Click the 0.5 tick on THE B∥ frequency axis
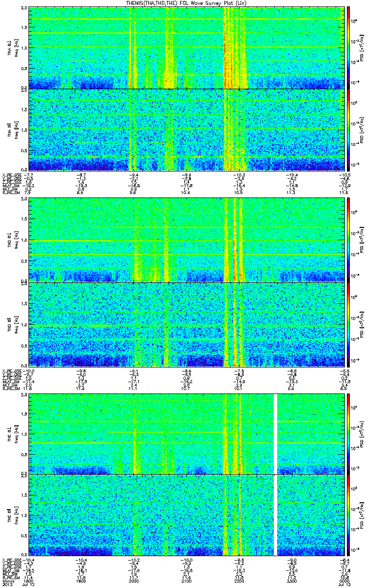 point(23,537)
